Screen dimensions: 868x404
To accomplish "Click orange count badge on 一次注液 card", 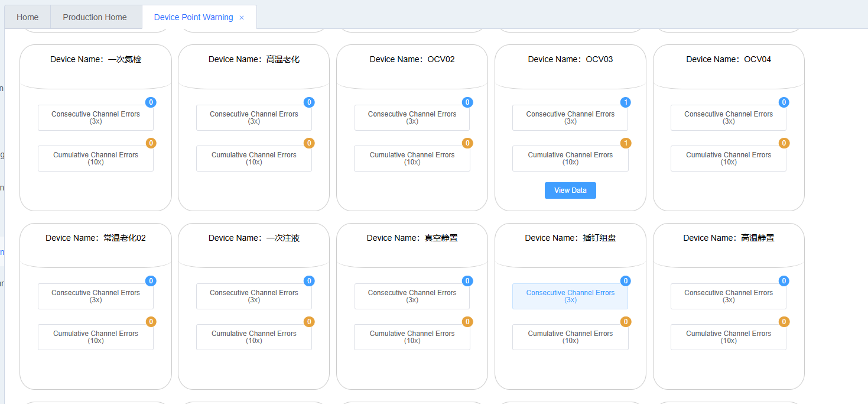I will click(x=309, y=322).
